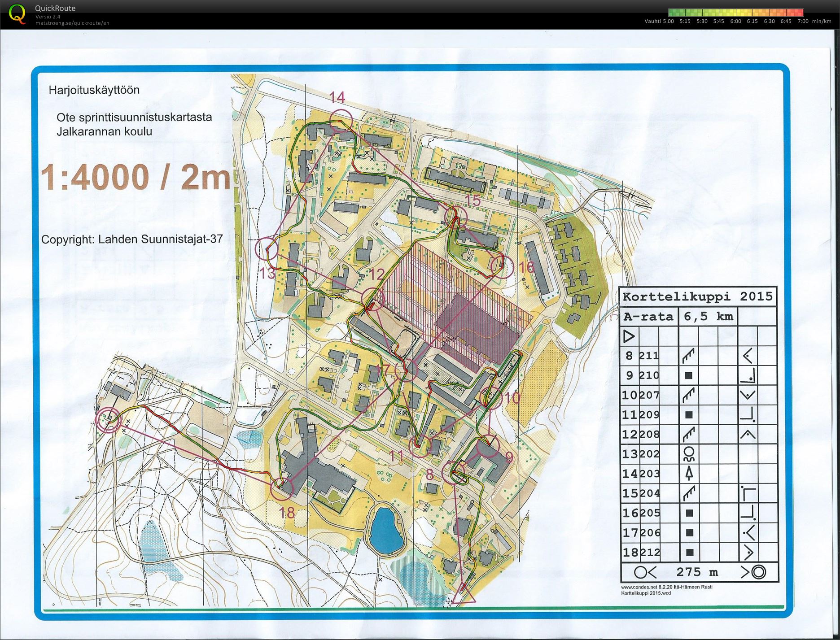Click the start triangle symbol in the control description table

629,336
